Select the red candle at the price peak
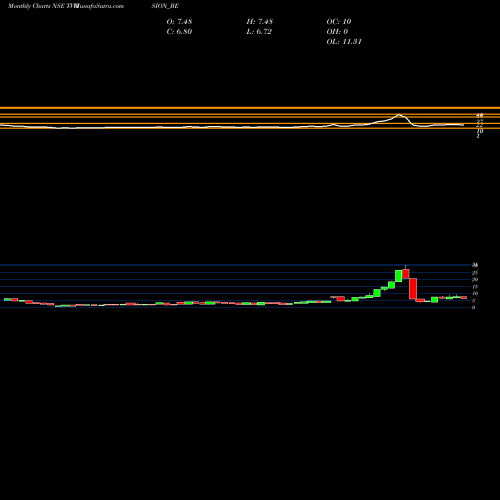Screen dimensions: 500x500 click(406, 274)
